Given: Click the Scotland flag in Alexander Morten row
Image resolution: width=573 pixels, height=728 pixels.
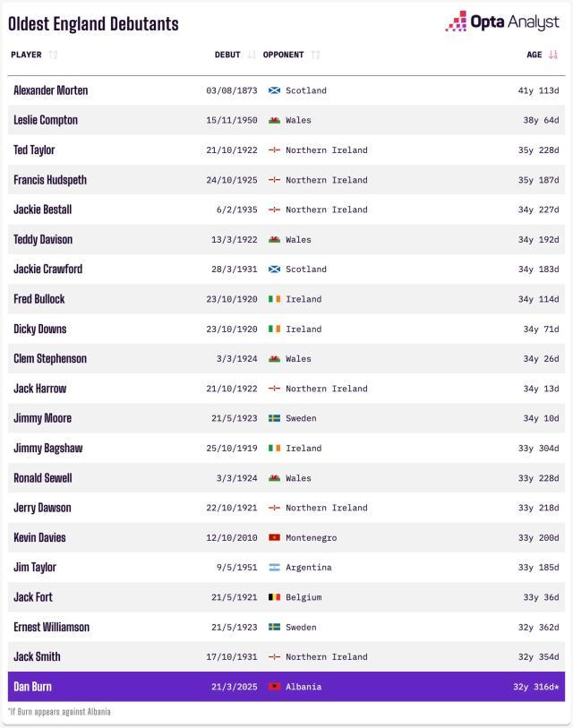Looking at the screenshot, I should point(274,90).
